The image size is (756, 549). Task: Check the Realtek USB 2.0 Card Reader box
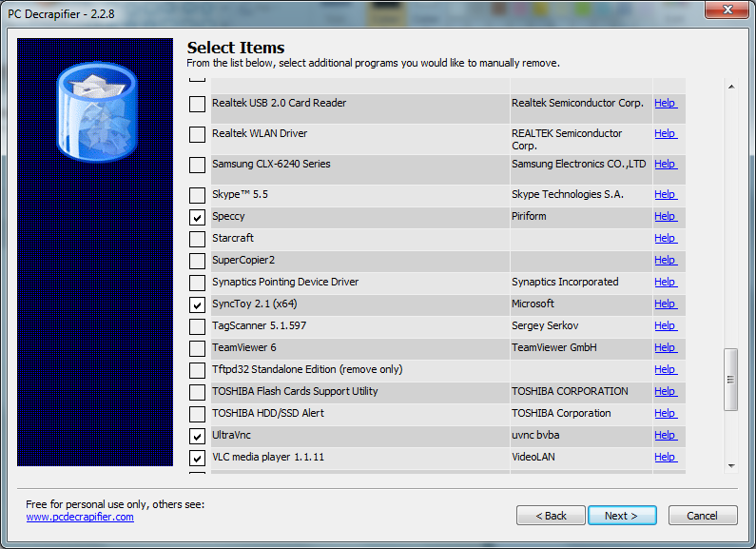[x=197, y=104]
